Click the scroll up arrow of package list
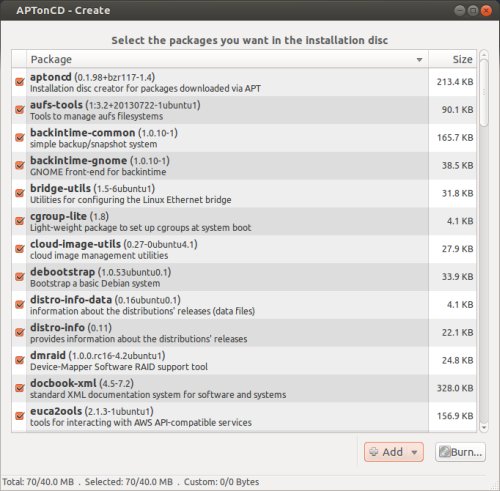This screenshot has height=491, width=500. tap(484, 54)
